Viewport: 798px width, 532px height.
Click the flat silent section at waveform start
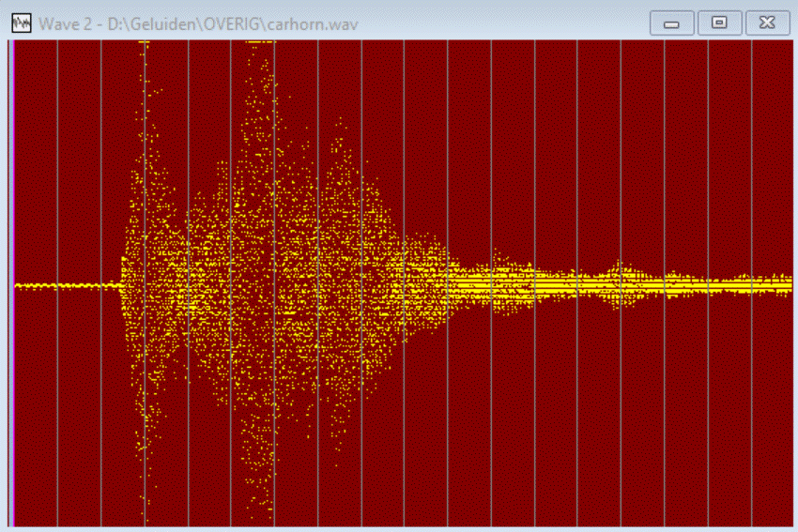click(x=66, y=285)
